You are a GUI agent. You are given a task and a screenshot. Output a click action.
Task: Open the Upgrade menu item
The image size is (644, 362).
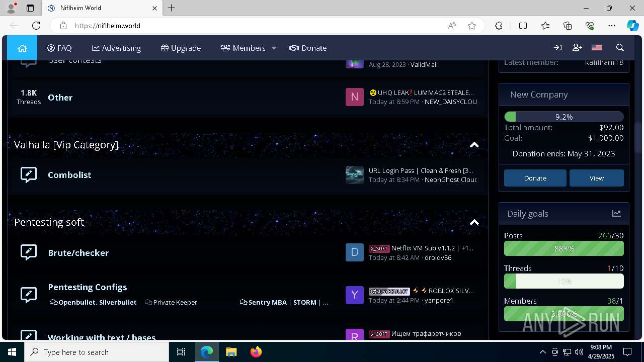[x=181, y=48]
